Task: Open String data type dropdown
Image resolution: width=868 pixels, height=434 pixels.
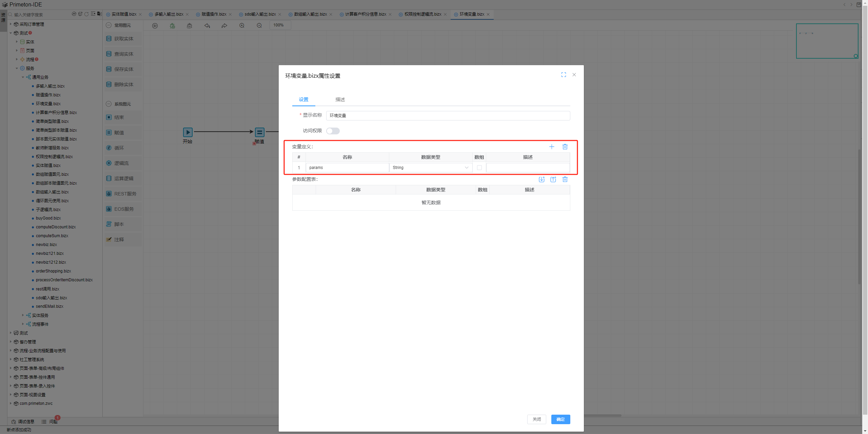Action: [x=430, y=168]
